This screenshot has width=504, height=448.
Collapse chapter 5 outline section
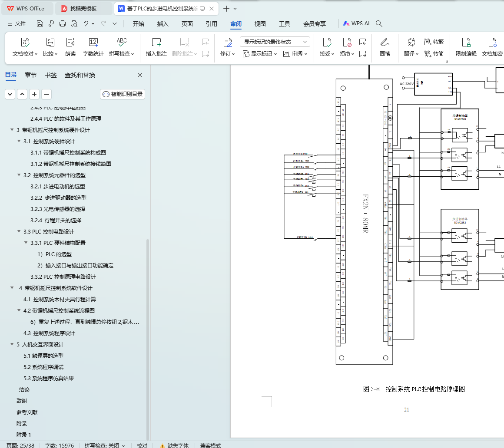click(x=12, y=344)
